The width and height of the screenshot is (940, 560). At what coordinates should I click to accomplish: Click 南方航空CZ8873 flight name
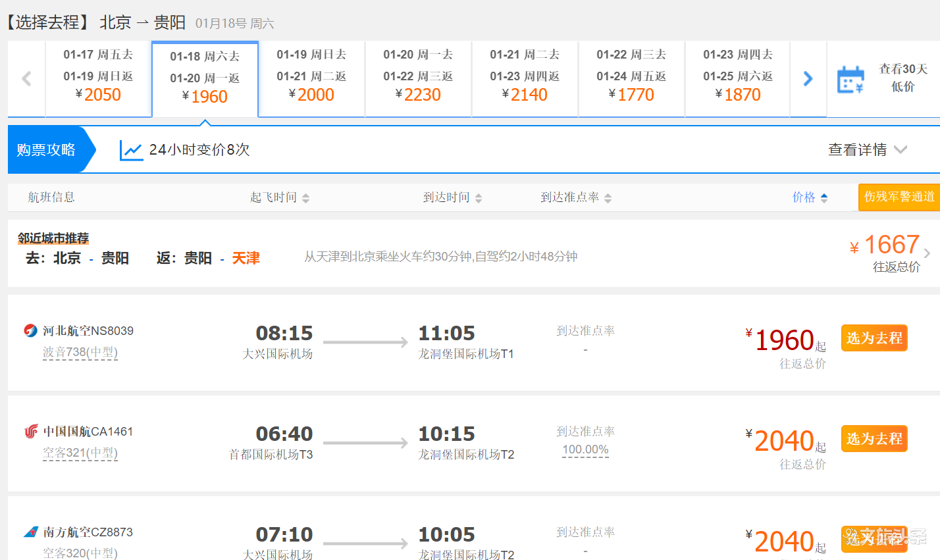[x=88, y=532]
